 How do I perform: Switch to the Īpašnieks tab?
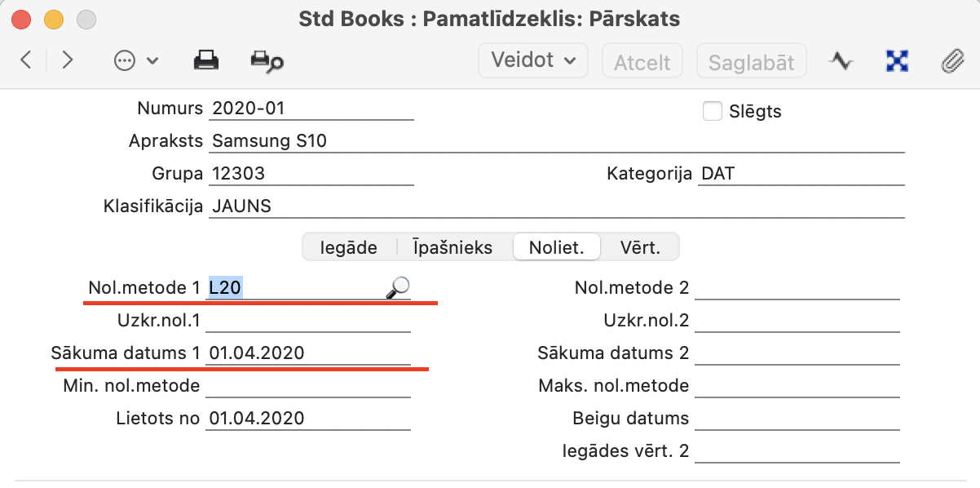click(452, 246)
